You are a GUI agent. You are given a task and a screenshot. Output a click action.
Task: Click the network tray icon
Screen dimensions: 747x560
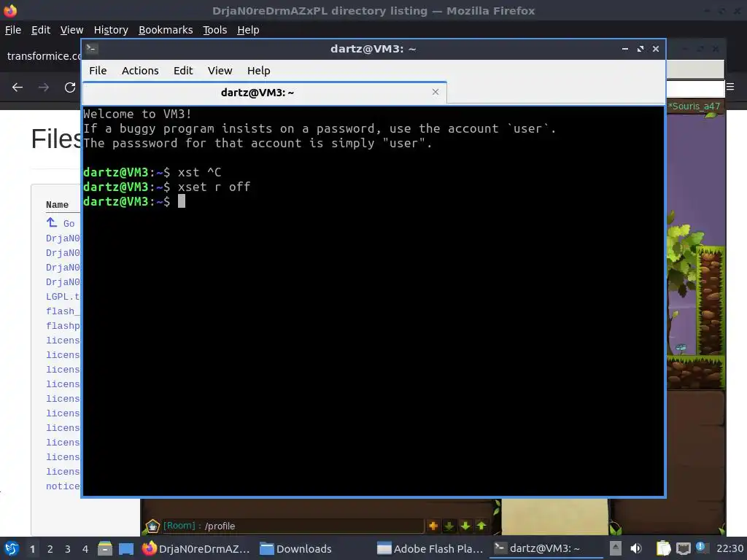pyautogui.click(x=683, y=548)
